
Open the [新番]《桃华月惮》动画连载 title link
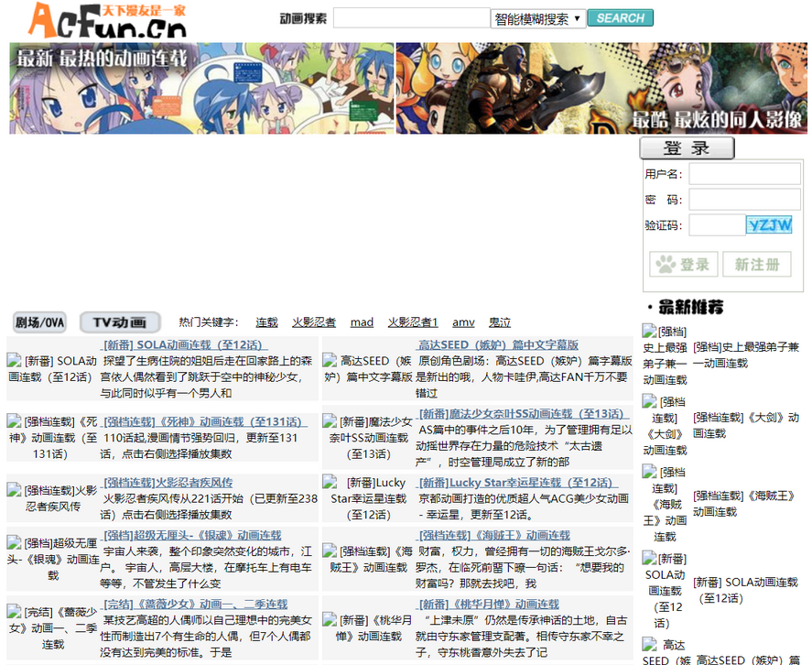(x=488, y=604)
